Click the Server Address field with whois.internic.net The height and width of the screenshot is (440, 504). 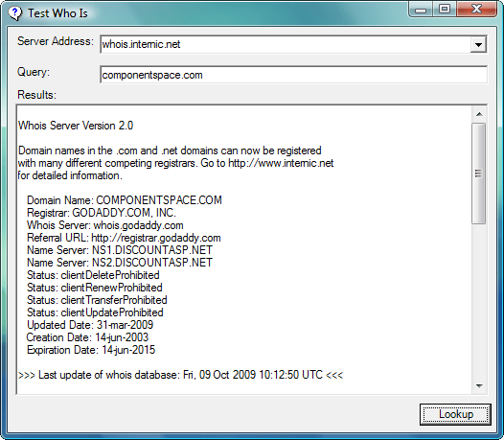pyautogui.click(x=293, y=44)
